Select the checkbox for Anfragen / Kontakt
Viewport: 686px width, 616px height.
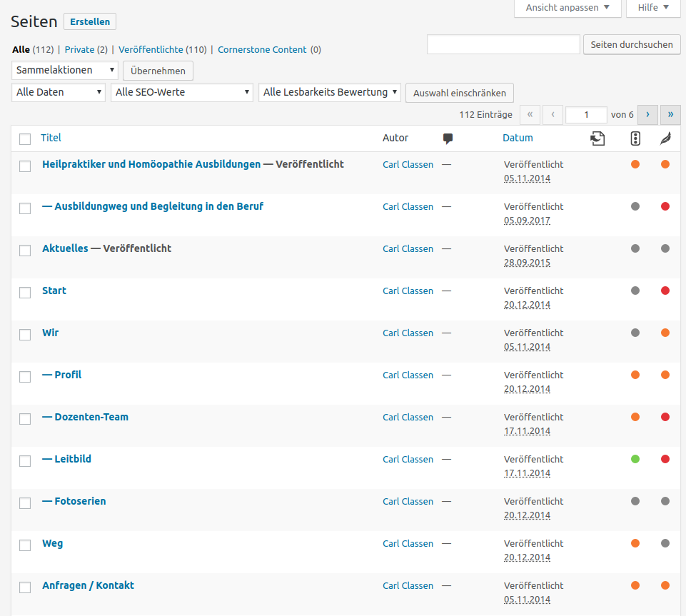[25, 587]
